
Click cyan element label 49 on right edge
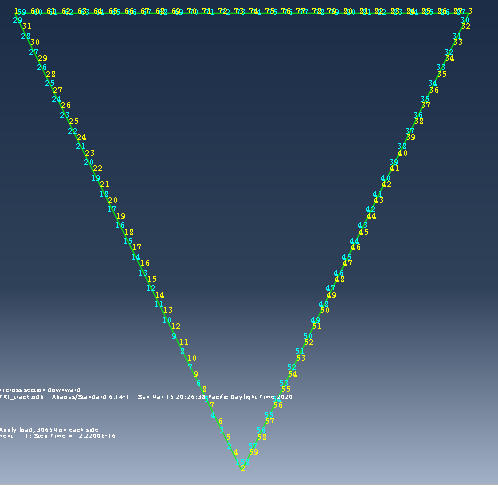coord(316,321)
